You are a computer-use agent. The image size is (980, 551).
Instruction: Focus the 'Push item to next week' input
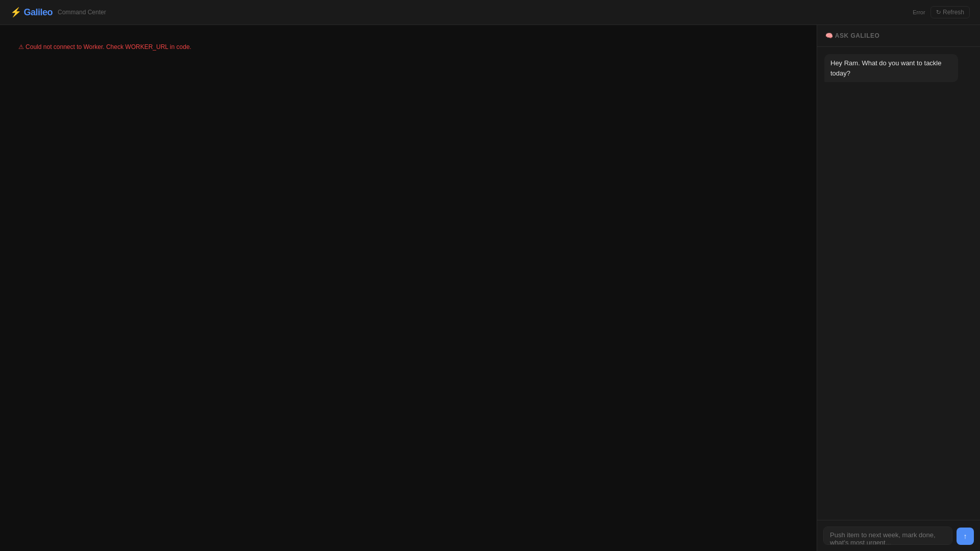[888, 536]
